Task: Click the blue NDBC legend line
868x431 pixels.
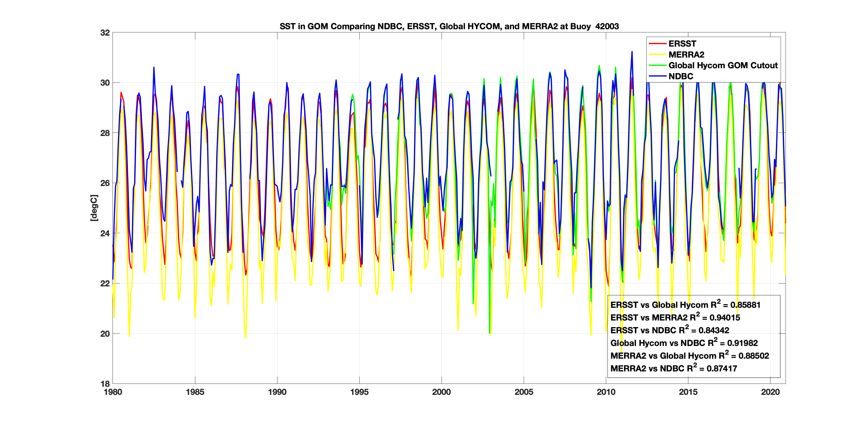Action: click(x=657, y=76)
